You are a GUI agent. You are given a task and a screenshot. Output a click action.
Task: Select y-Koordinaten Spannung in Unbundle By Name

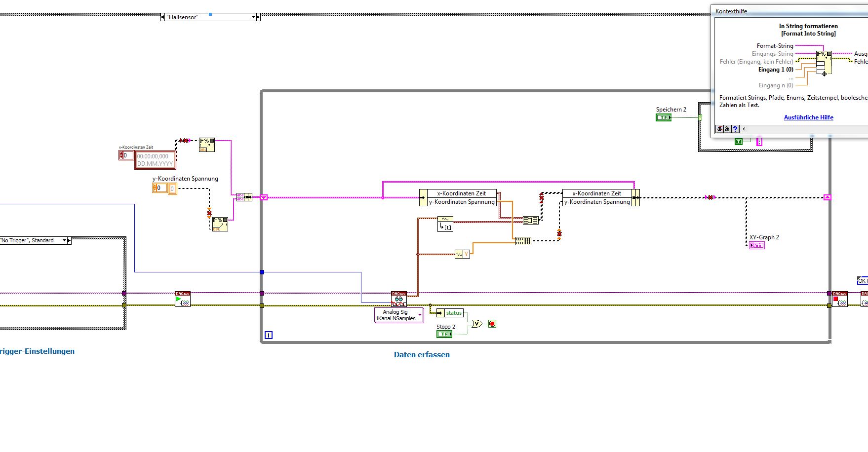pos(462,202)
